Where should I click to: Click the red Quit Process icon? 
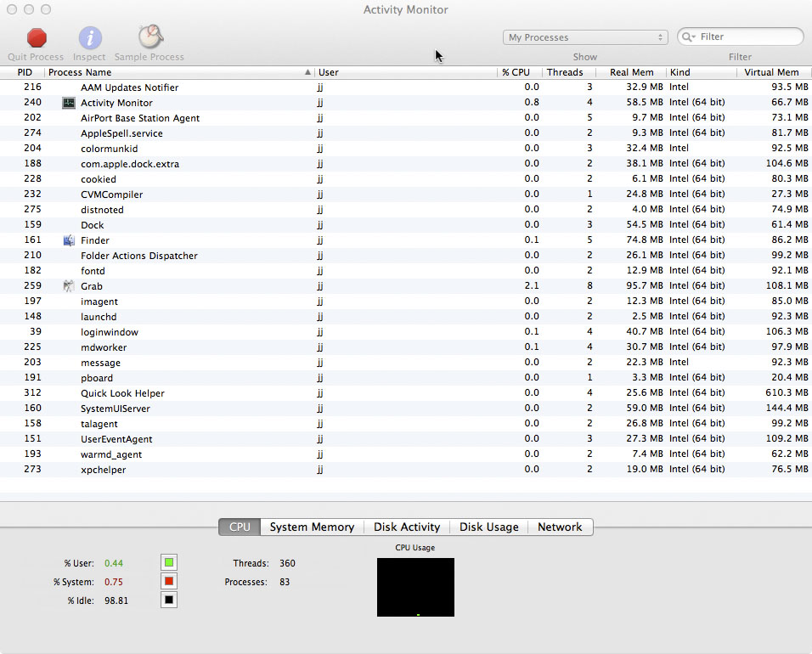coord(37,38)
